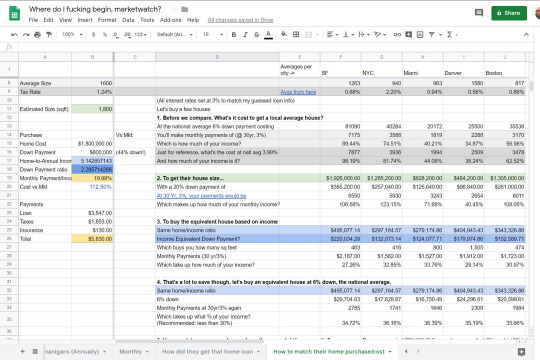The image size is (540, 360).
Task: Open the Edit menu
Action: tap(48, 20)
